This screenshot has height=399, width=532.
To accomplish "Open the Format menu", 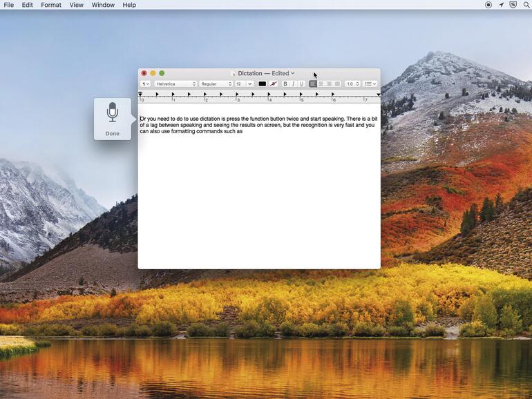I will point(51,5).
